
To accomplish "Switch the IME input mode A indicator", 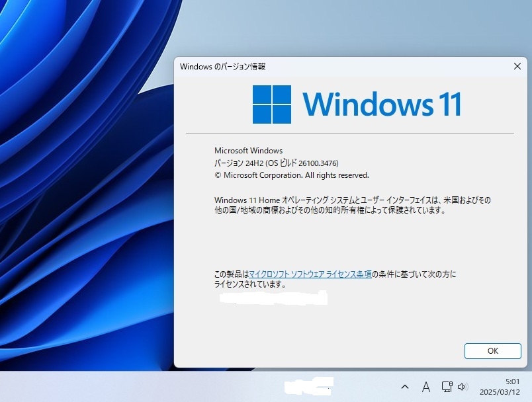I will pos(426,387).
